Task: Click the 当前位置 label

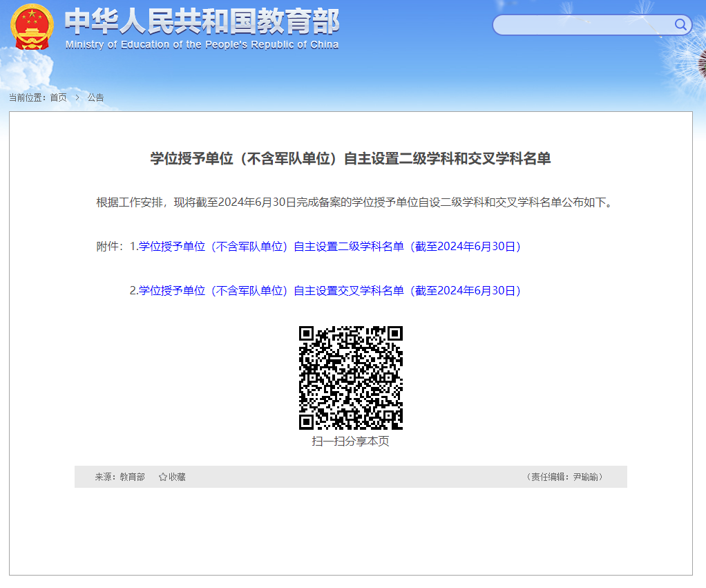Action: (x=28, y=97)
